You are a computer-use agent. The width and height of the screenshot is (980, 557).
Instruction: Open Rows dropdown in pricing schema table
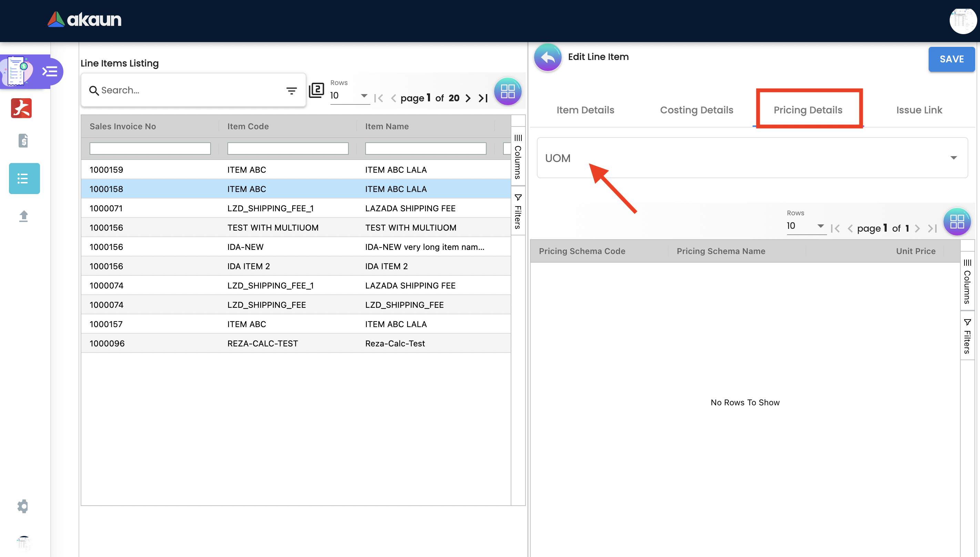click(805, 226)
